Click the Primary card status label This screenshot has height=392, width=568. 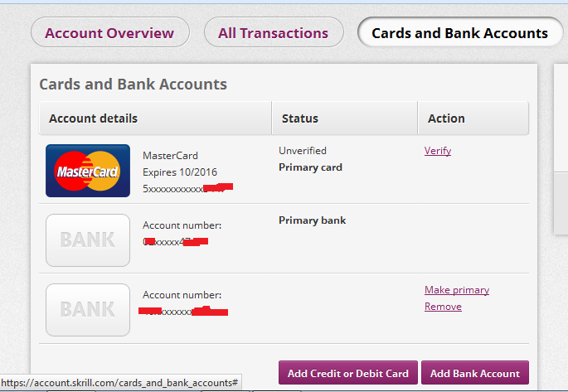[x=310, y=167]
